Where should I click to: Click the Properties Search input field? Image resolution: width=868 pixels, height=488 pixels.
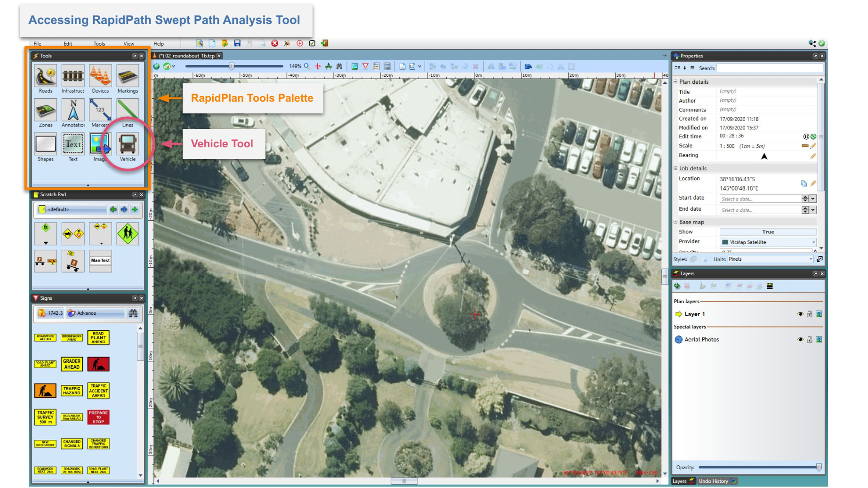pos(770,68)
